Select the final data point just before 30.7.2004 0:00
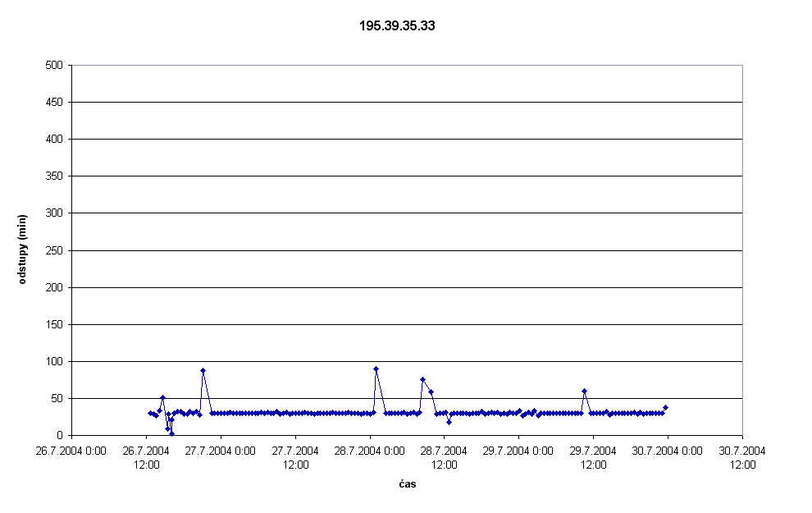812x513 pixels. 665,407
